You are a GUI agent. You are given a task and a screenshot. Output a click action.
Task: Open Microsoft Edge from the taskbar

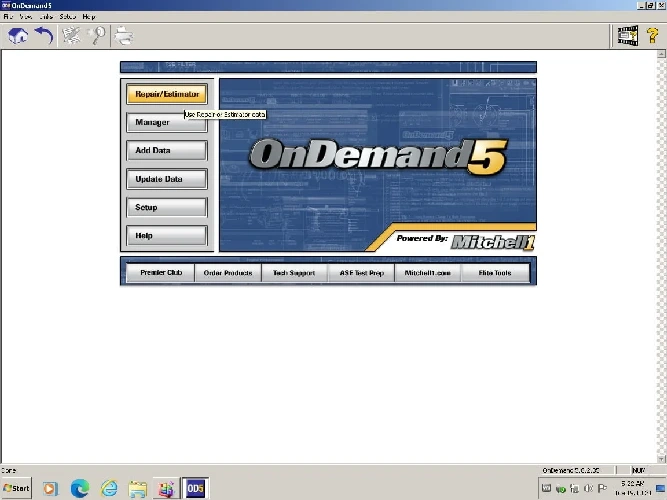point(79,489)
